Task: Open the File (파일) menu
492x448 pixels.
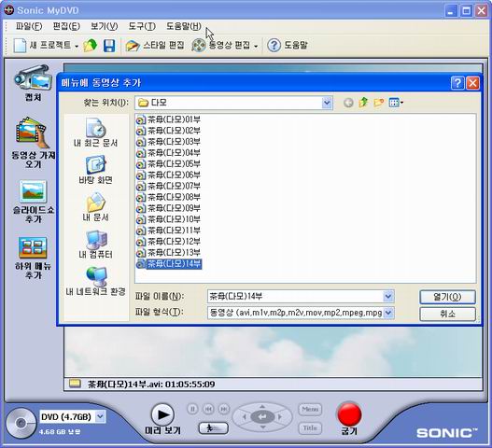Action: [x=29, y=26]
